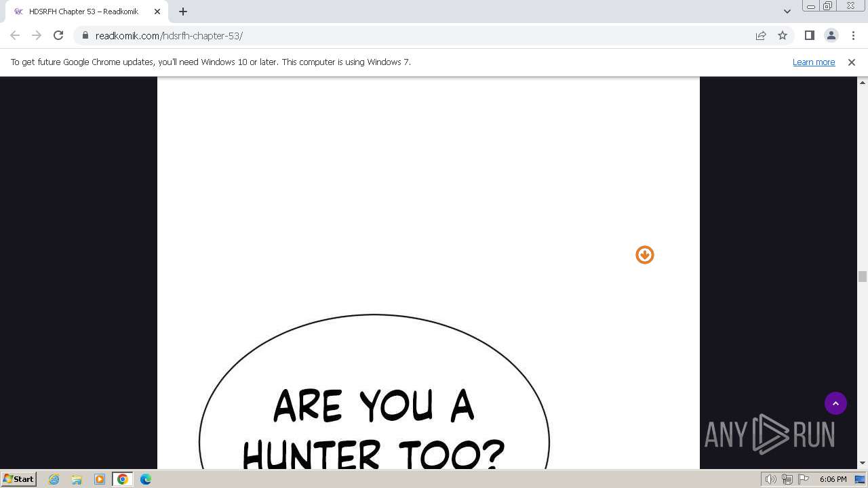Reload the current page
Image resolution: width=868 pixels, height=488 pixels.
(58, 35)
